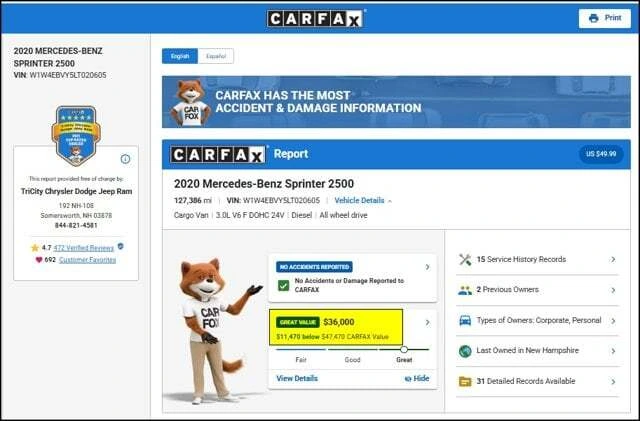The width and height of the screenshot is (640, 421).
Task: Click the US $49.99 price pill
Action: 601,154
